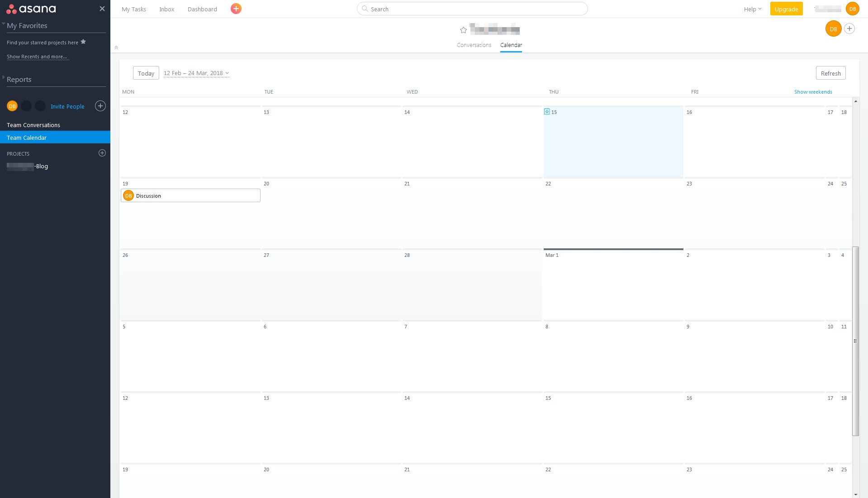Close the sidebar with the X icon

(102, 9)
